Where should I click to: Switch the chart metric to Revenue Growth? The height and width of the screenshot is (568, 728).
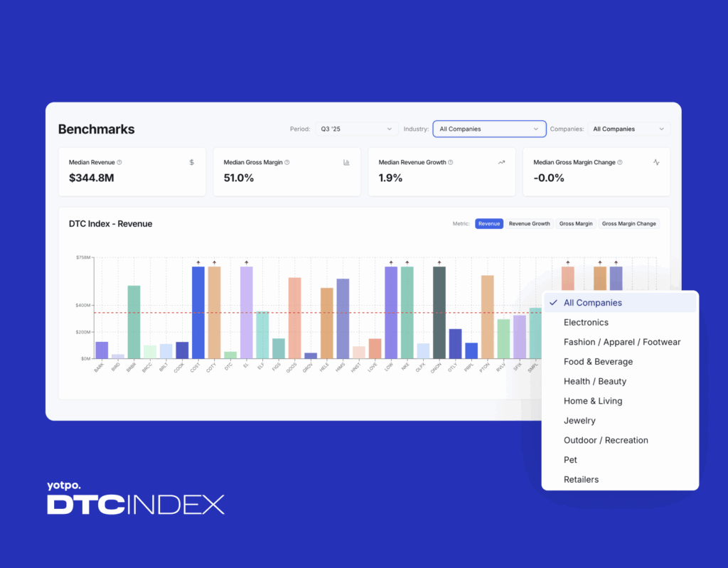[x=530, y=223]
